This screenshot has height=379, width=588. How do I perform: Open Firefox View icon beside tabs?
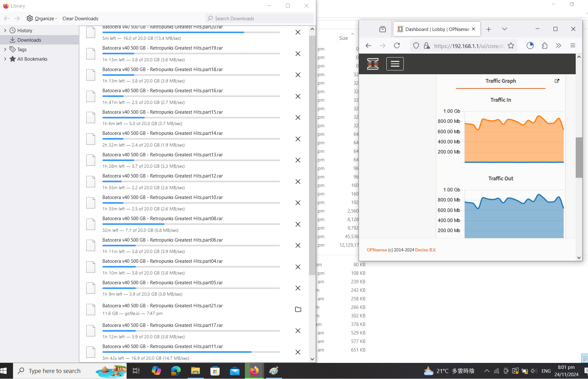coord(383,29)
